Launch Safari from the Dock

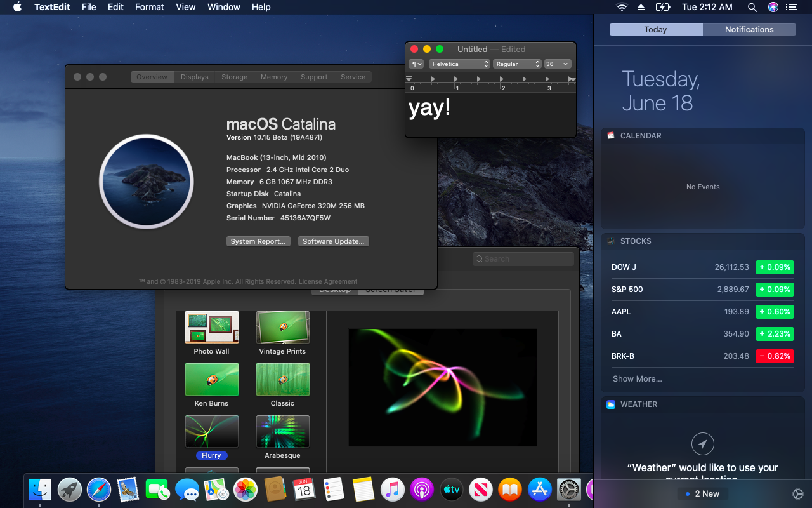(99, 490)
